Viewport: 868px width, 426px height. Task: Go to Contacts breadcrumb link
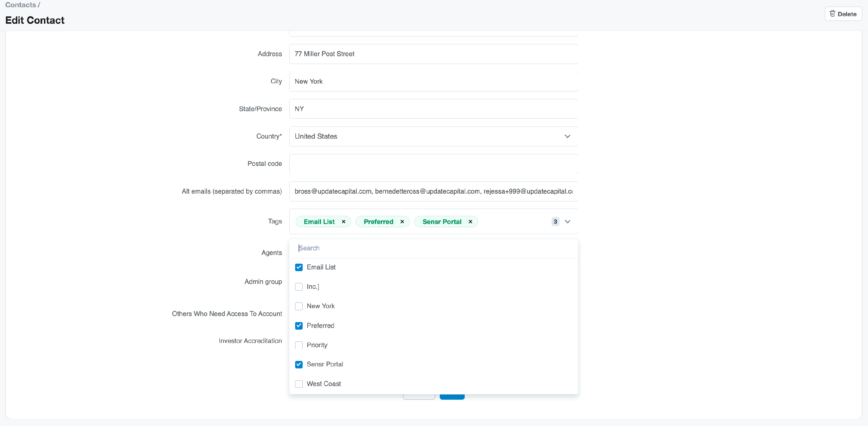tap(21, 5)
